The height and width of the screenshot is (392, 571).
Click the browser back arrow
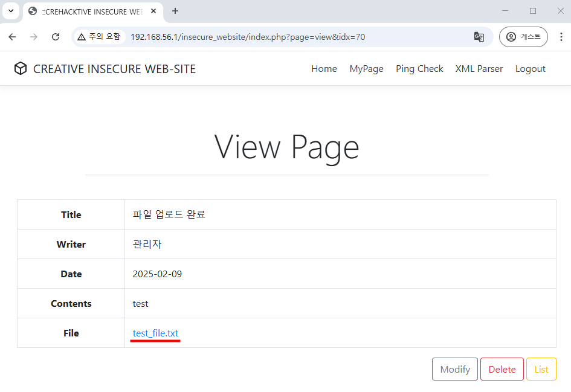pos(12,37)
